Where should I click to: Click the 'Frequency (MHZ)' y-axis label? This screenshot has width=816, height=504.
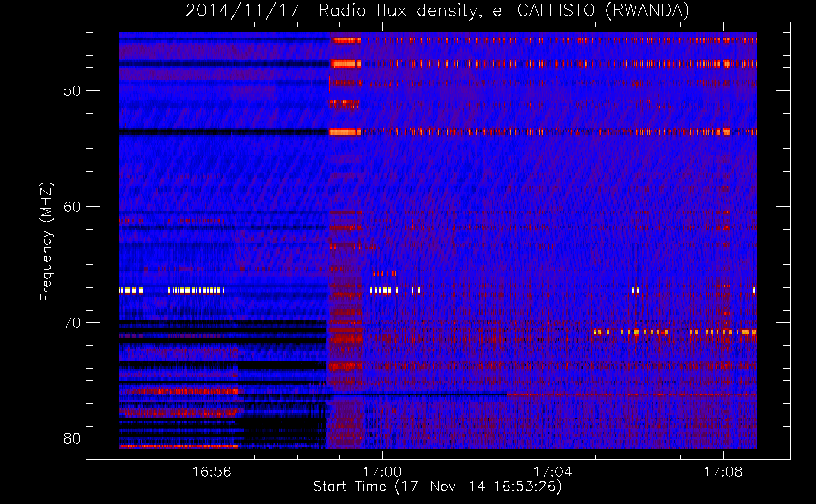[46, 242]
